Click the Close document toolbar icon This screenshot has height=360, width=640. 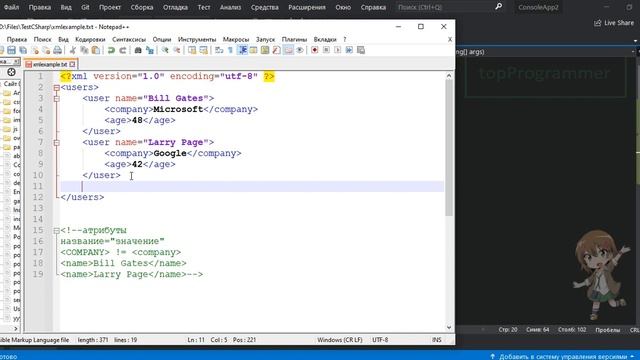pos(35,50)
